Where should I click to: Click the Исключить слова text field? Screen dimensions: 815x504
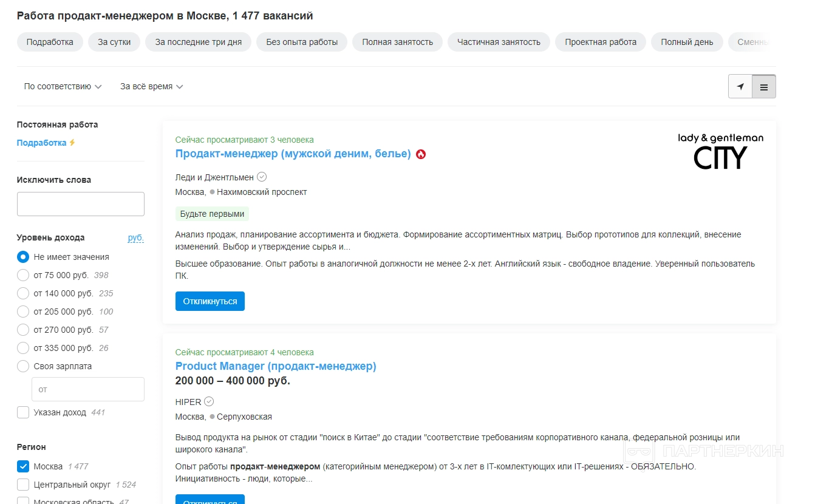point(81,204)
